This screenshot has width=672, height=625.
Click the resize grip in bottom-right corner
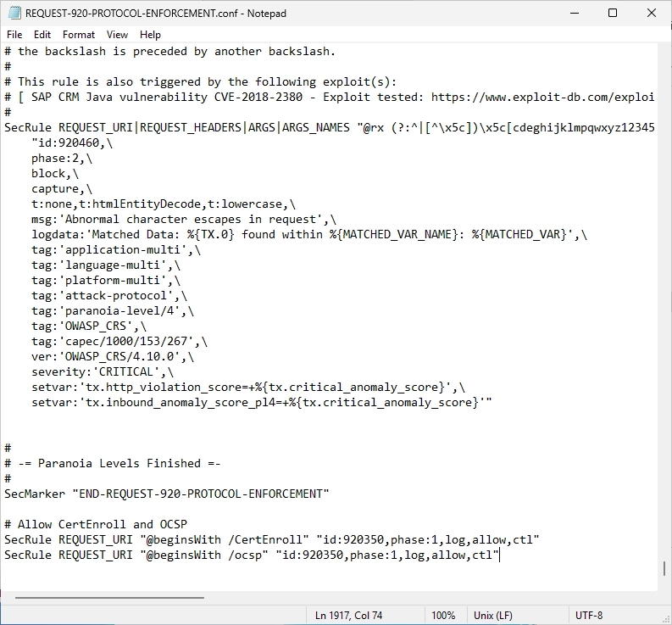tap(665, 618)
